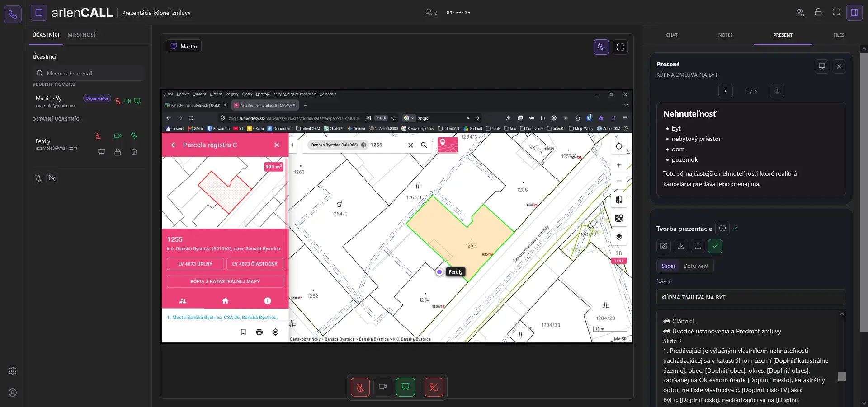Toggle Ferdiy's pointer cursor icon

[x=134, y=136]
